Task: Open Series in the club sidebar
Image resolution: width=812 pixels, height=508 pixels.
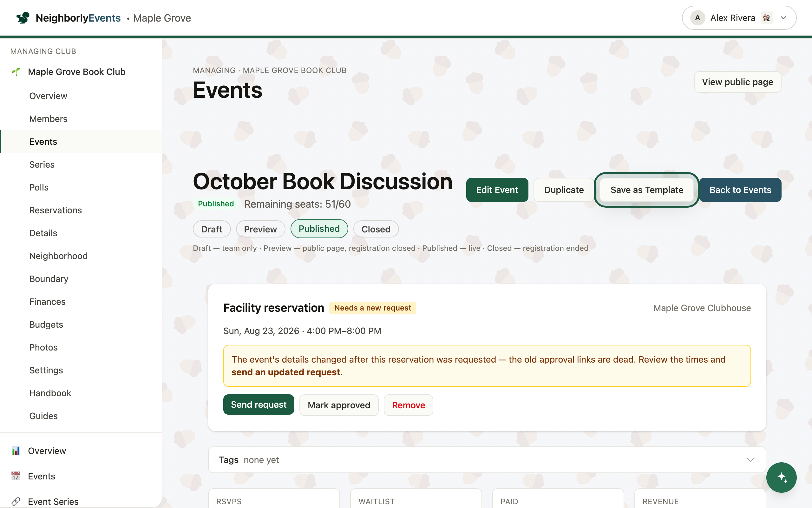Action: [x=81, y=164]
